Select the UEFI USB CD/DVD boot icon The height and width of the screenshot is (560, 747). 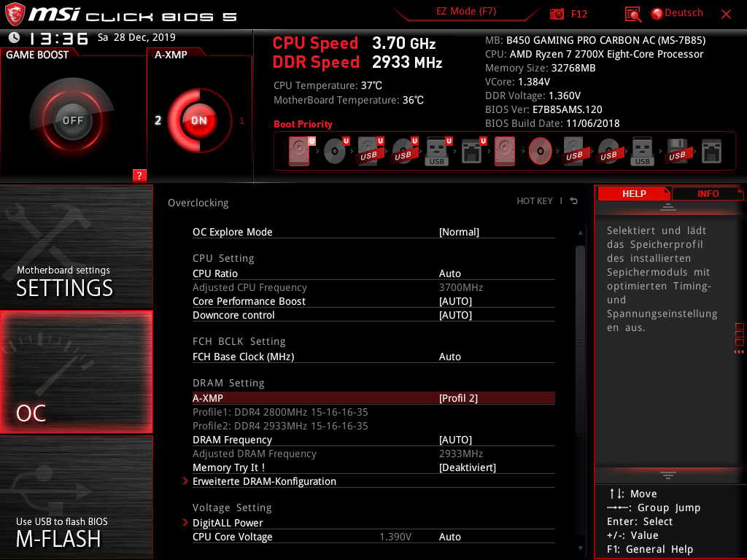coord(404,152)
